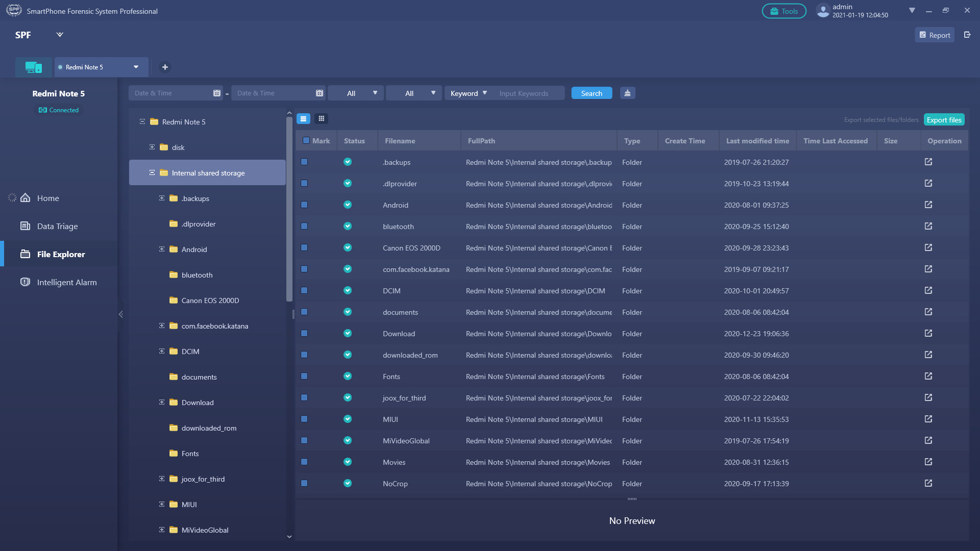Collapse the left sidebar arrow handle
The image size is (980, 551).
(x=120, y=314)
